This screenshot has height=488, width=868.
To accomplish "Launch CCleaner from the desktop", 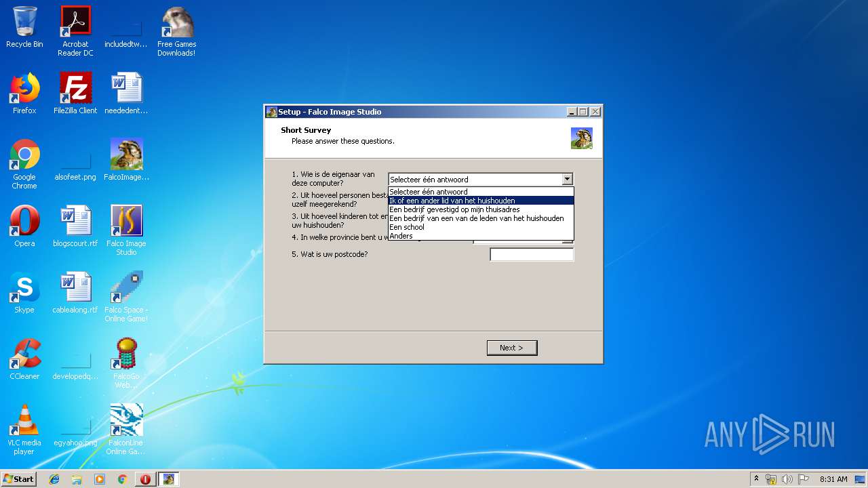I will coord(24,359).
